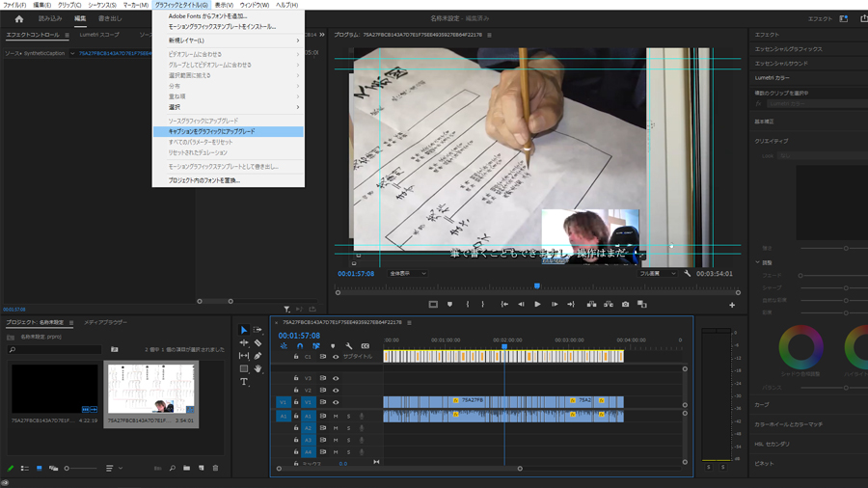Image resolution: width=868 pixels, height=488 pixels.
Task: Switch project panel to List View
Action: [x=25, y=468]
